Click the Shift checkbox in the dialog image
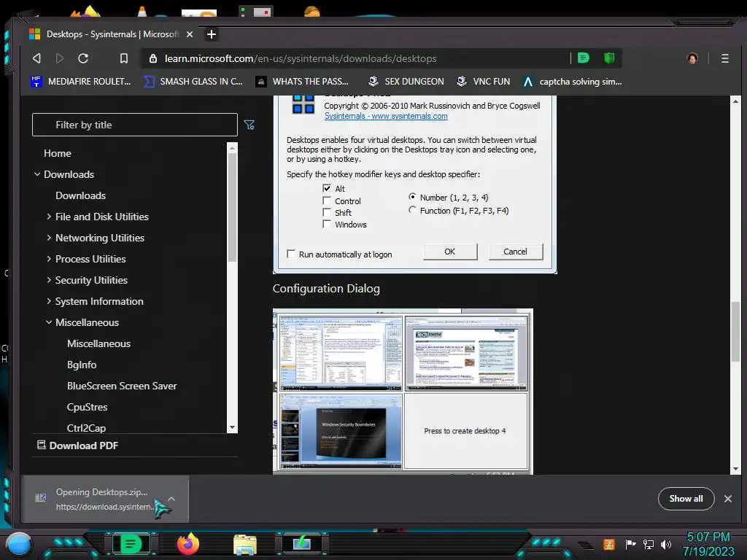This screenshot has width=747, height=560. coord(327,212)
